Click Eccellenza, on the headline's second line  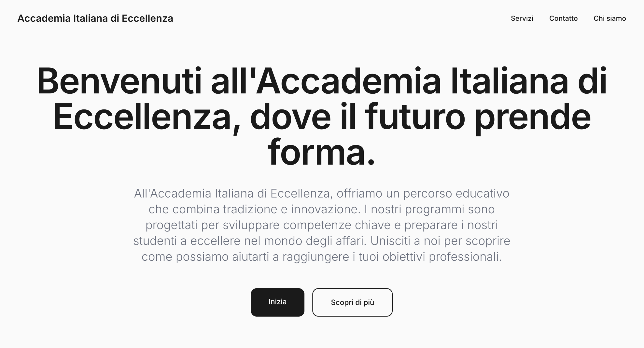click(146, 117)
